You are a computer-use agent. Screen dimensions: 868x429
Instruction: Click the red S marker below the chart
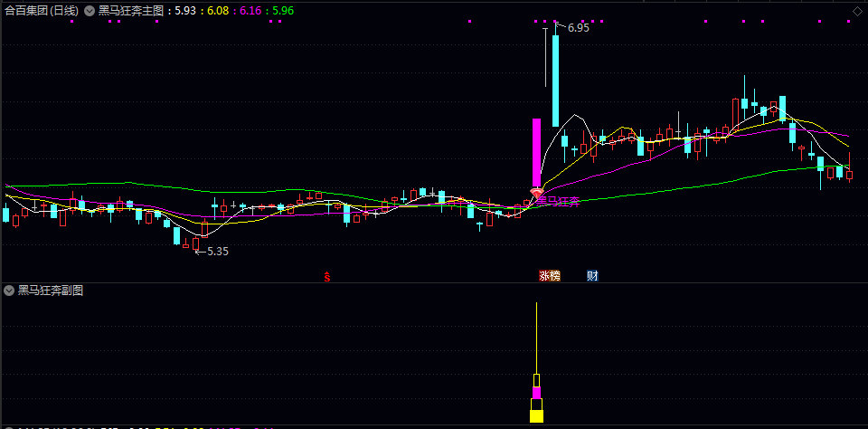(327, 276)
